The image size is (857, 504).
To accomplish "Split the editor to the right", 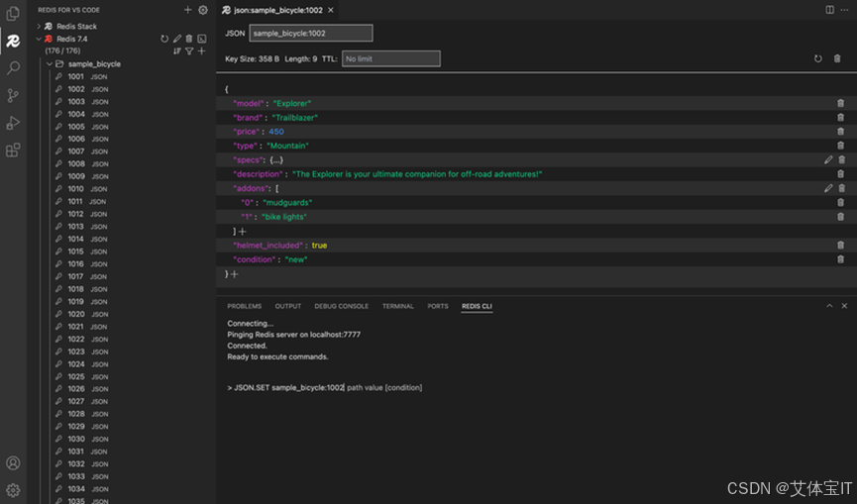I will pyautogui.click(x=829, y=10).
